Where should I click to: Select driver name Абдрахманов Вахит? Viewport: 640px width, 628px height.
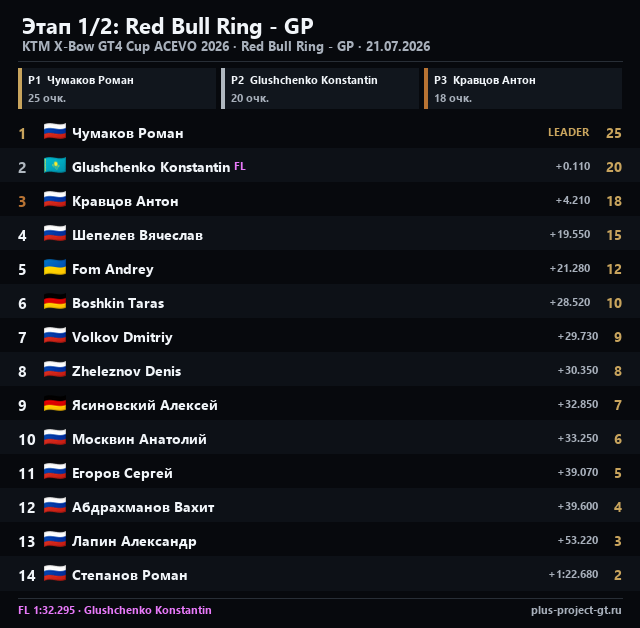pos(143,507)
